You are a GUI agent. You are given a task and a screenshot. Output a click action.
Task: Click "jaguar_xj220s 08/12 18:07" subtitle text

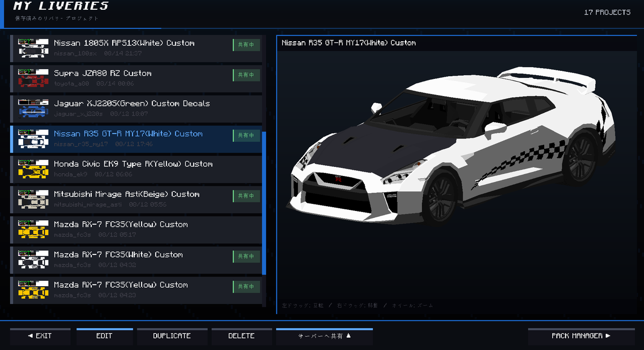point(101,114)
